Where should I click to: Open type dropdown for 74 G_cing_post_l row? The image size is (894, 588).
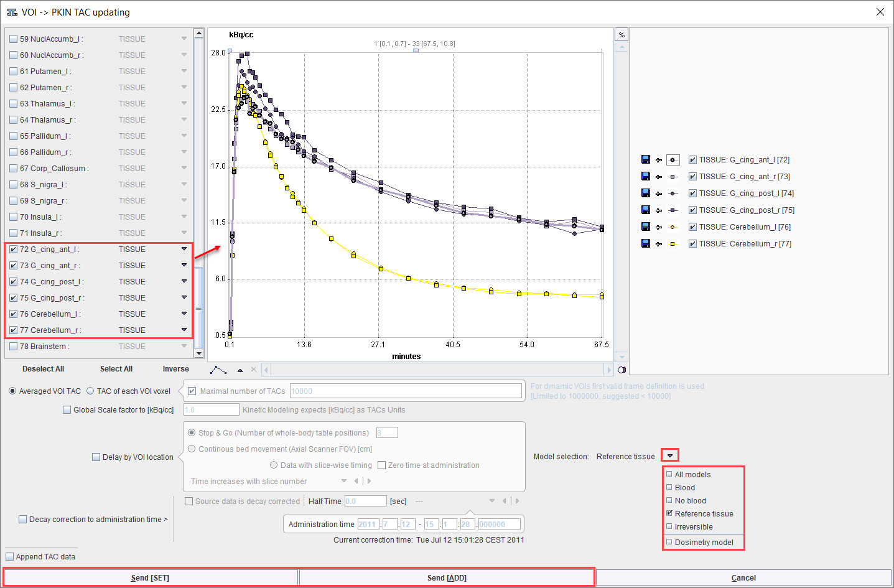[x=184, y=281]
